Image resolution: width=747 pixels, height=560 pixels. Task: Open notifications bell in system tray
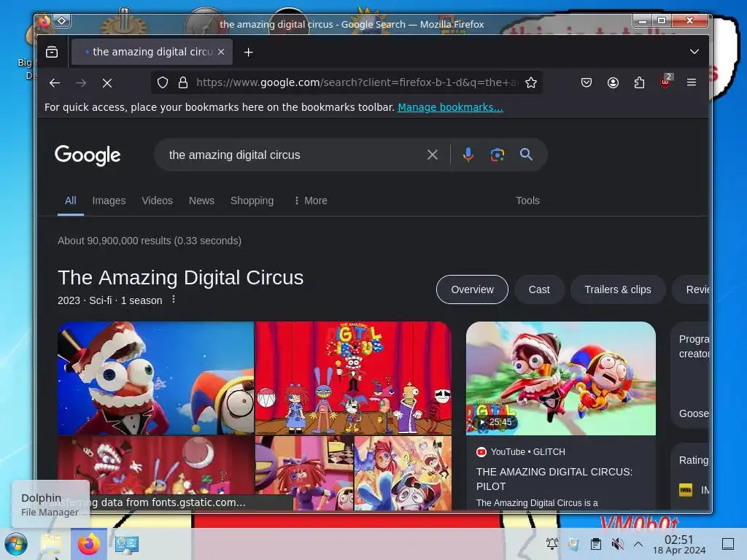(x=552, y=544)
